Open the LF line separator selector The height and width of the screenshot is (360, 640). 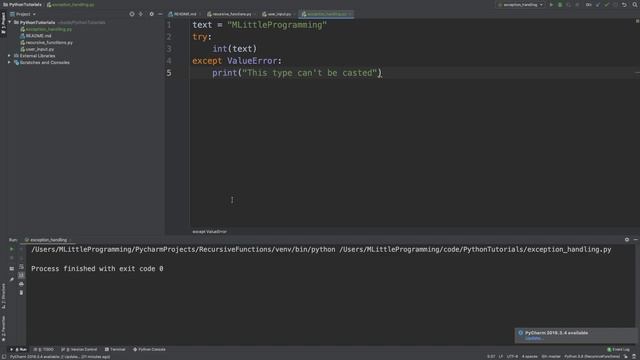501,356
